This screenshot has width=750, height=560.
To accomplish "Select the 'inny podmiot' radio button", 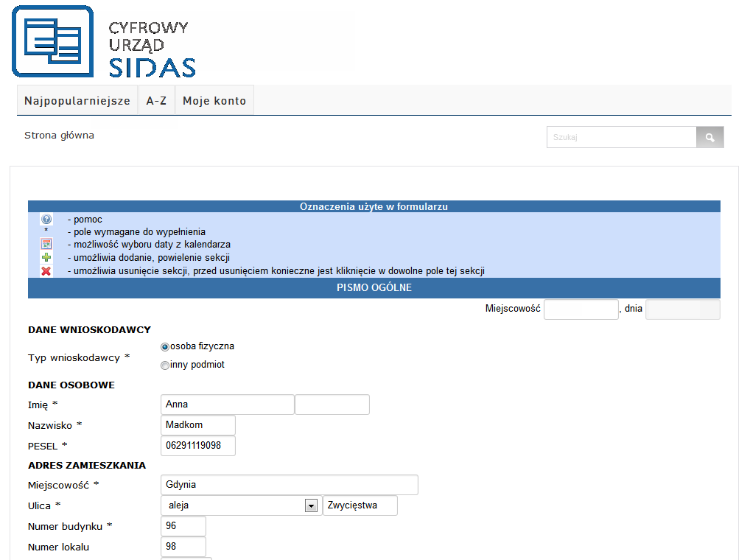I will point(165,365).
